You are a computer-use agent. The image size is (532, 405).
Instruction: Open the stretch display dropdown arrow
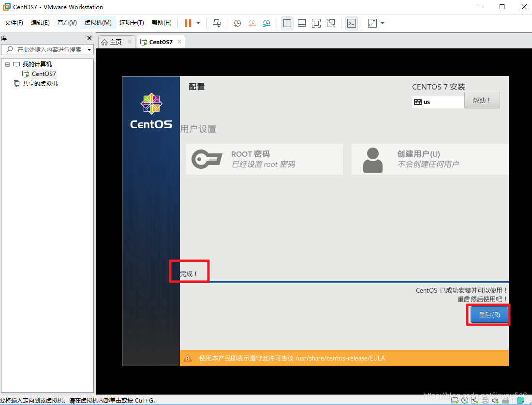click(383, 23)
